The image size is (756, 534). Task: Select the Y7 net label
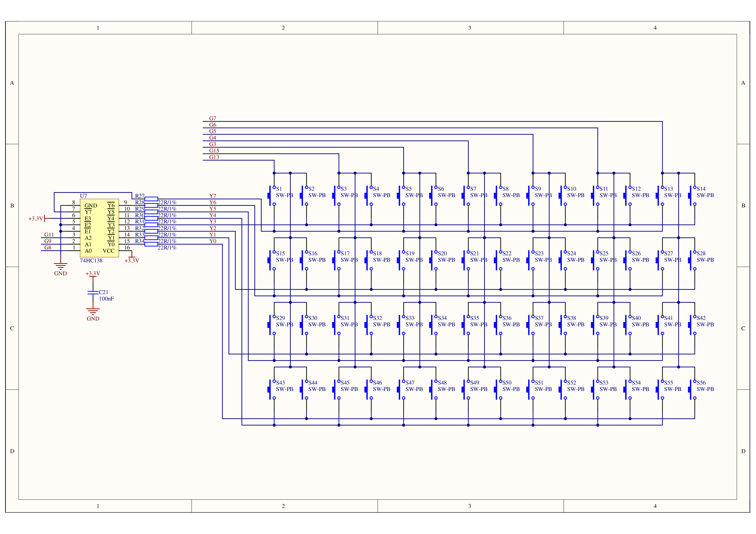[213, 196]
